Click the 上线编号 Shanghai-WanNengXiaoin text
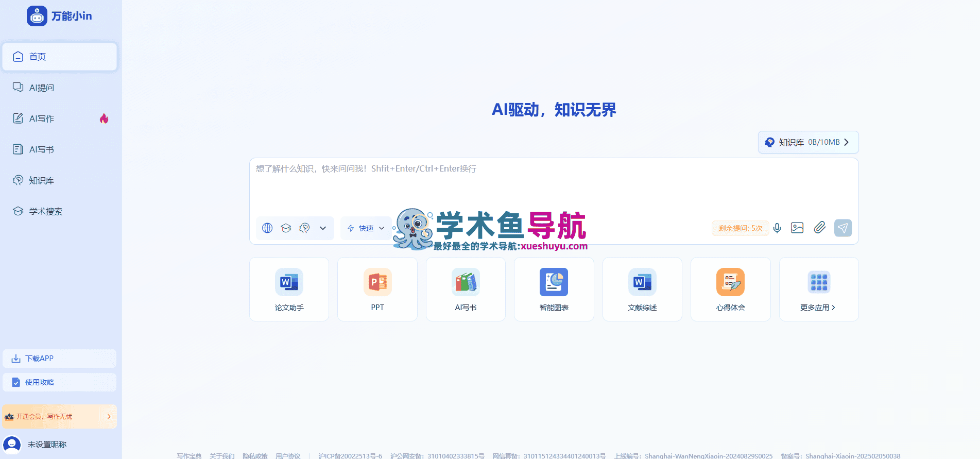The width and height of the screenshot is (980, 459). pos(693,456)
